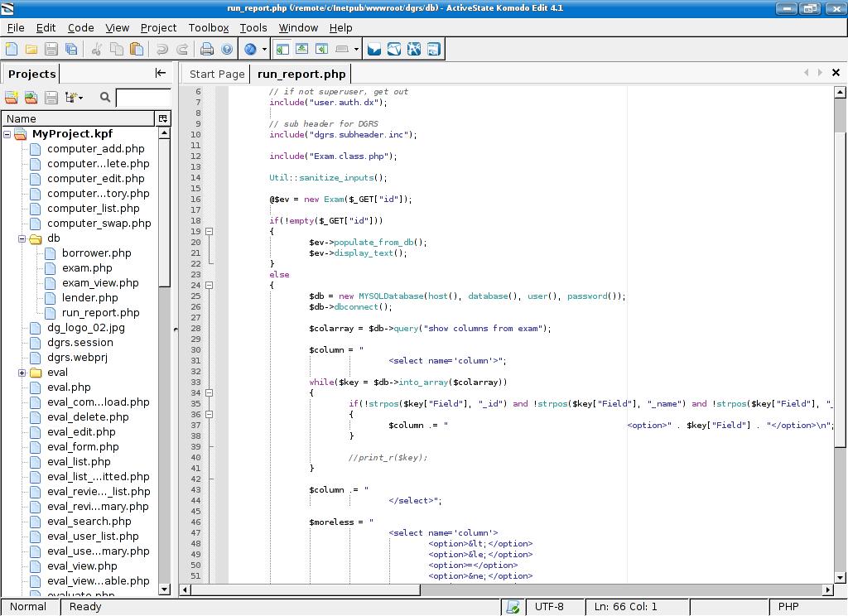Click the Projects panel search field
This screenshot has height=616, width=848.
pos(143,98)
